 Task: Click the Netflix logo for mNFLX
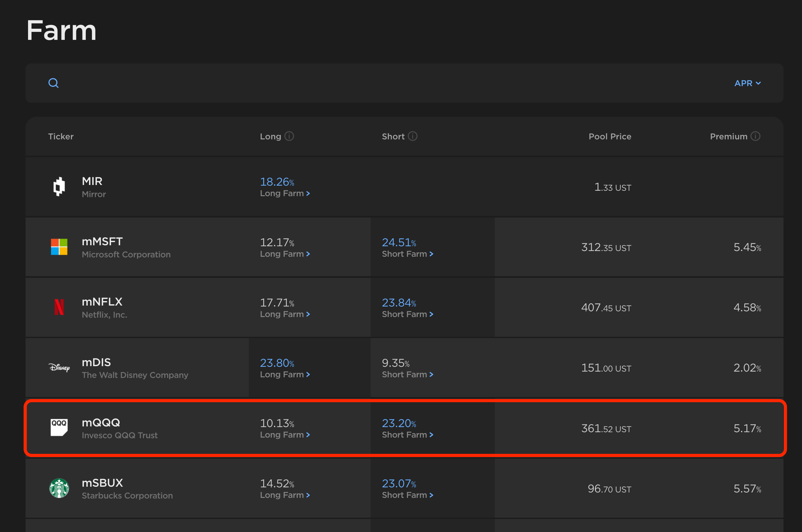pyautogui.click(x=59, y=307)
